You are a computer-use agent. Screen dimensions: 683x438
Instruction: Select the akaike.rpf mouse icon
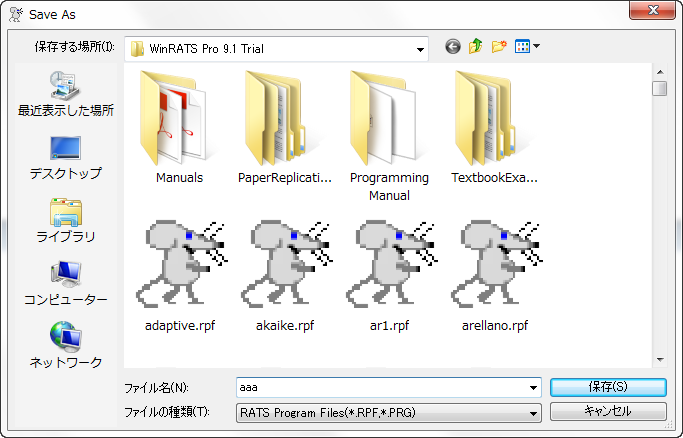pos(287,263)
